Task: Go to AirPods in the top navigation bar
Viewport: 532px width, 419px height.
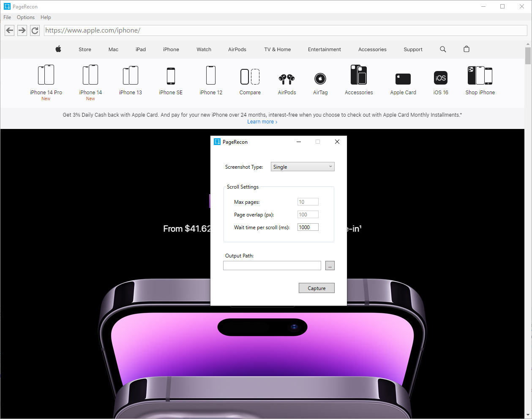Action: (237, 49)
